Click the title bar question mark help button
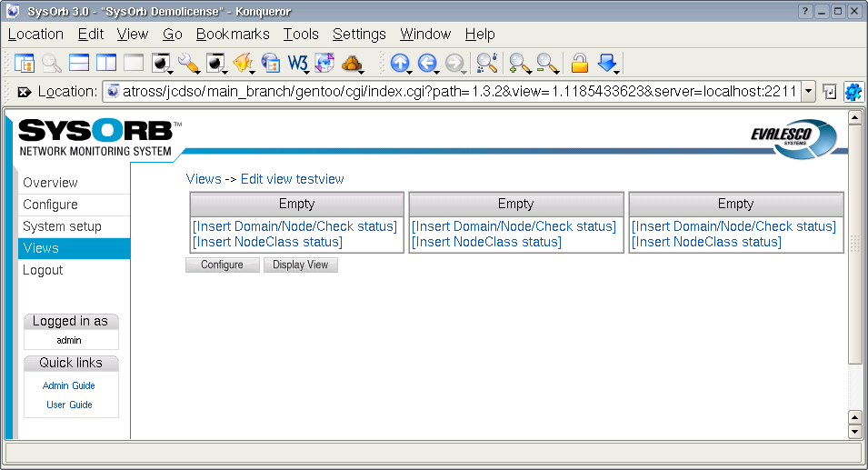Image resolution: width=868 pixels, height=470 pixels. [x=806, y=11]
